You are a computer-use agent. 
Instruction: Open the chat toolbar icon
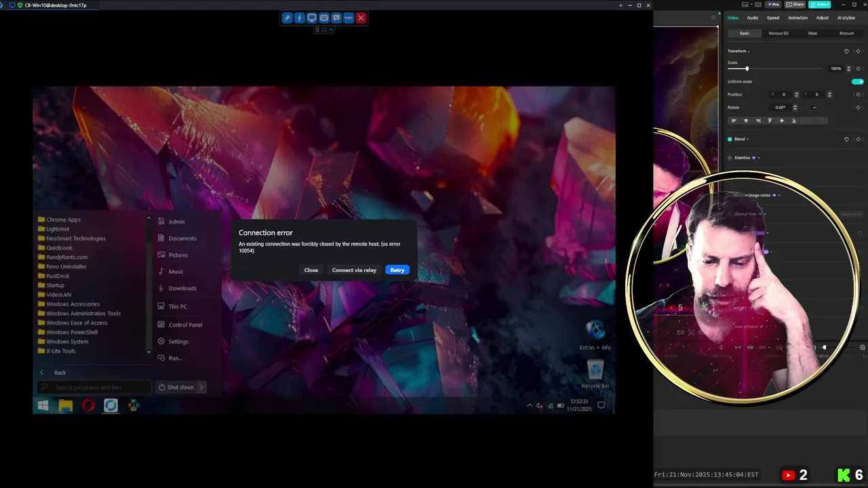click(336, 18)
